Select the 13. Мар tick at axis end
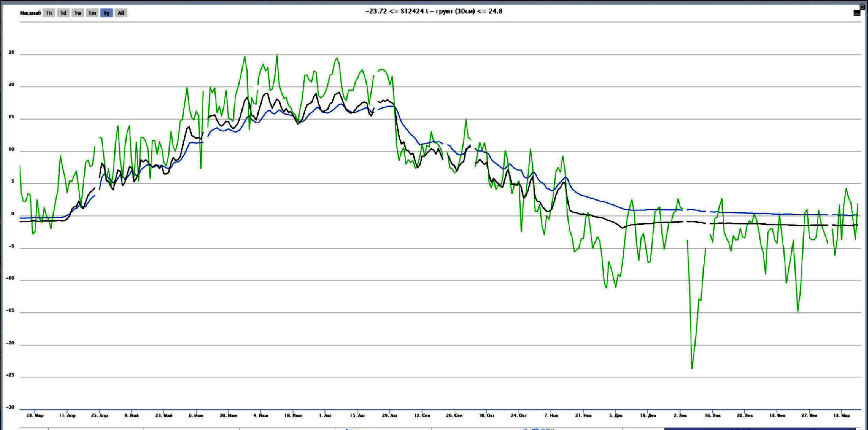 [x=841, y=416]
